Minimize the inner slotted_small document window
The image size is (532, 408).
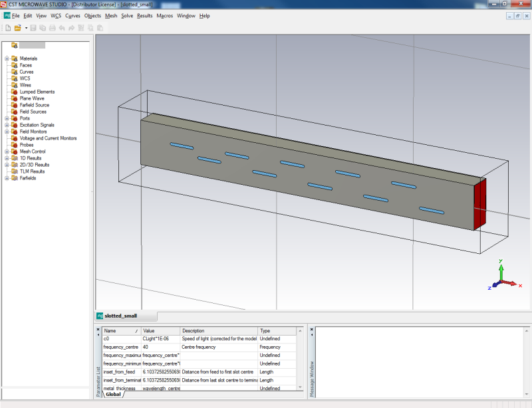(x=509, y=16)
